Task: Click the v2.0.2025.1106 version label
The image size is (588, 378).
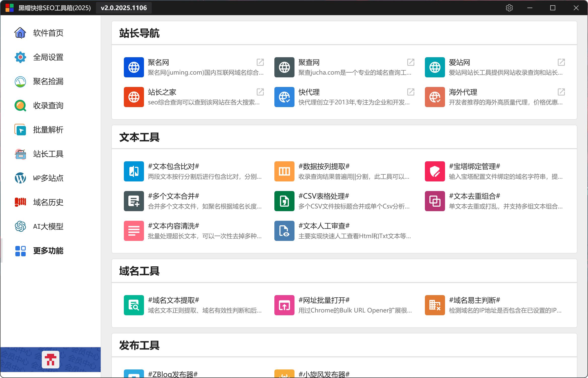Action: tap(124, 8)
